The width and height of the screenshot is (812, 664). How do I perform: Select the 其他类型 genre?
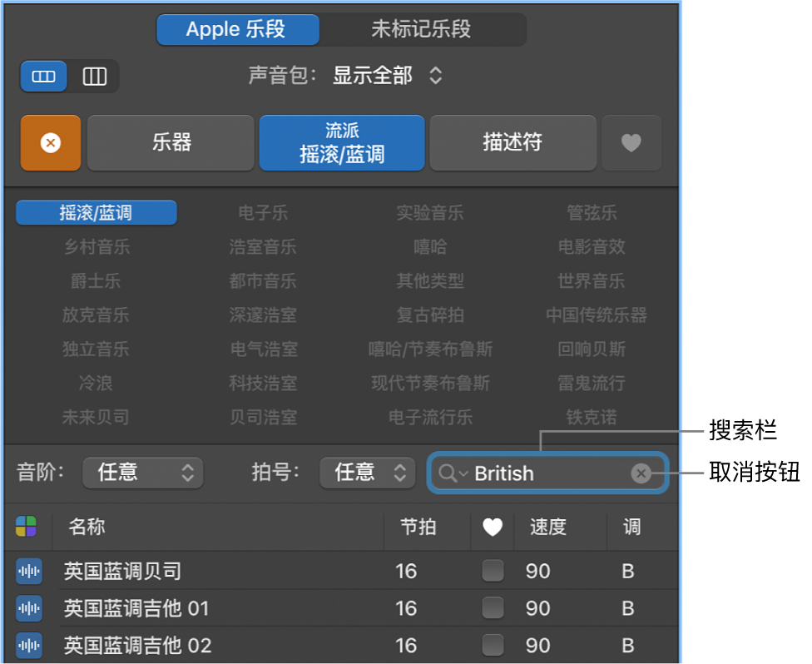[x=430, y=281]
